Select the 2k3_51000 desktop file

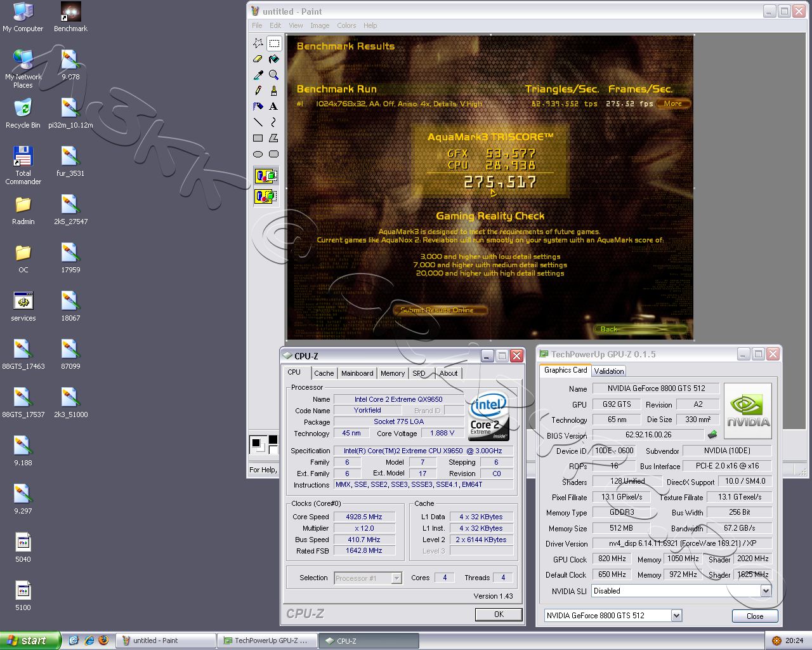click(70, 403)
